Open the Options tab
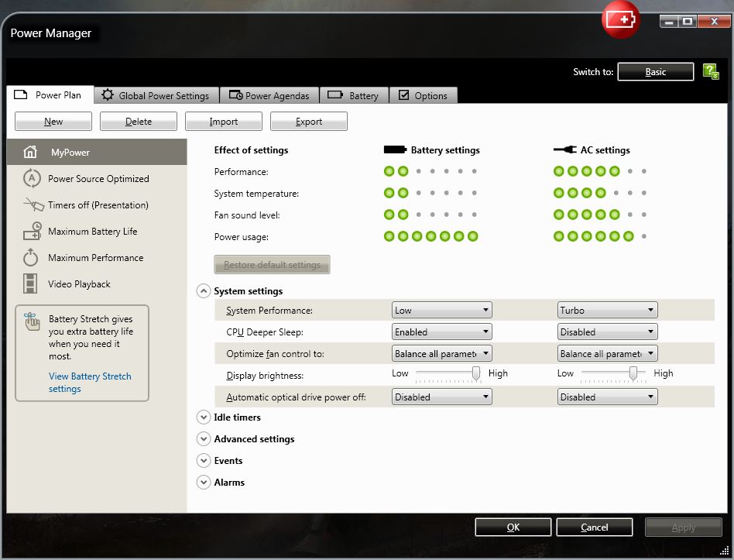This screenshot has height=560, width=734. point(424,95)
